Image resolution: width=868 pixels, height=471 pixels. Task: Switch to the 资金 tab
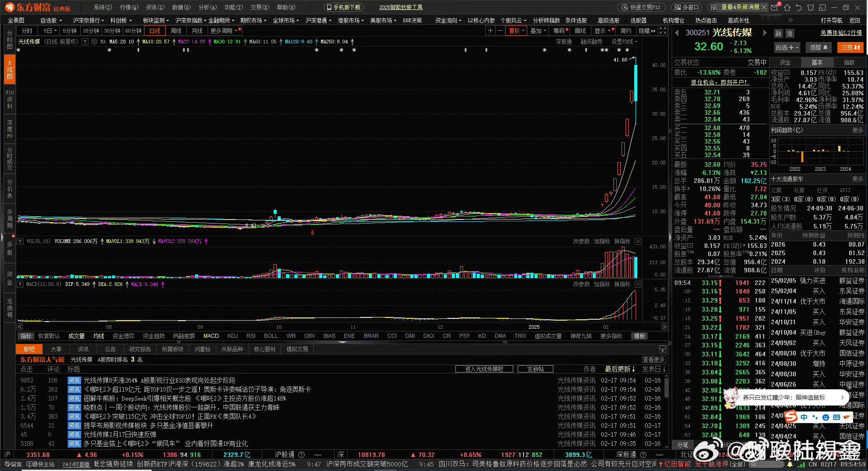(785, 62)
